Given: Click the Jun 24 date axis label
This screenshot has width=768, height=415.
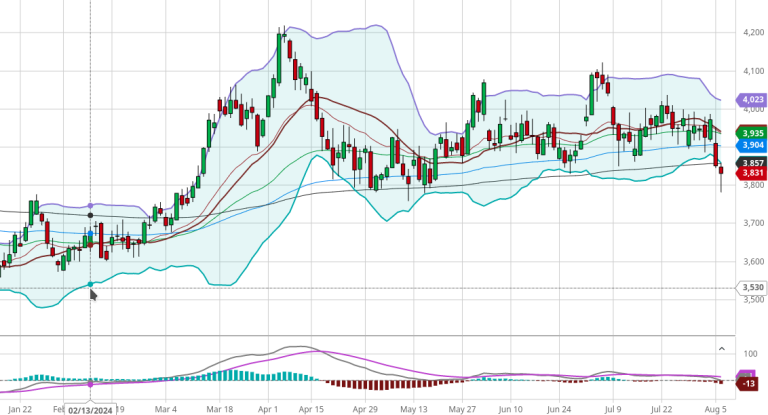Looking at the screenshot, I should [x=559, y=408].
